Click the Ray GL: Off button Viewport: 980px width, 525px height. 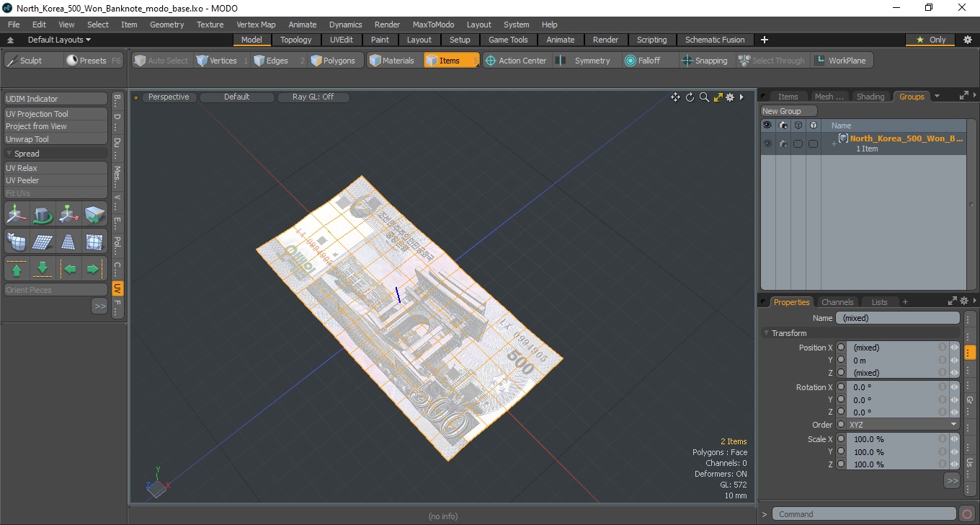pyautogui.click(x=313, y=97)
